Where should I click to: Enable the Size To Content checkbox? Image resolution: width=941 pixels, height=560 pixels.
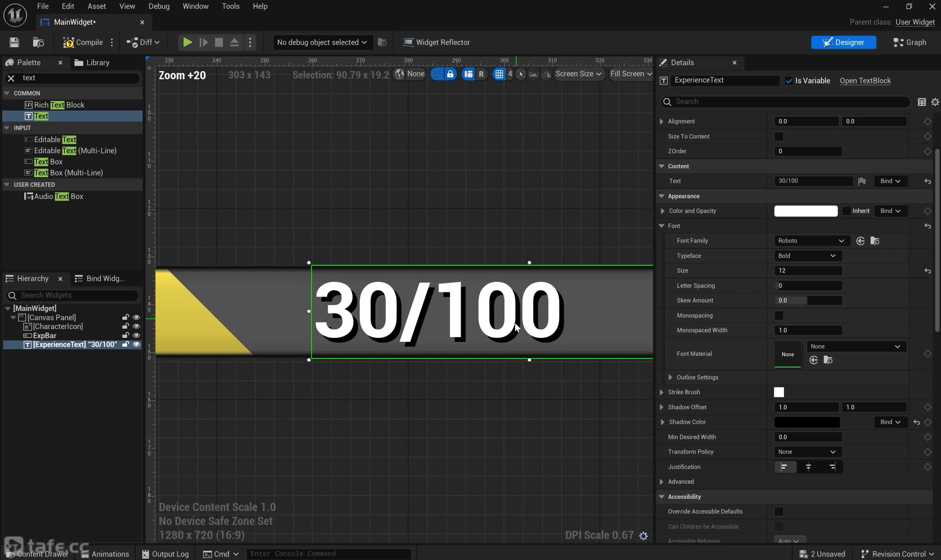point(779,136)
